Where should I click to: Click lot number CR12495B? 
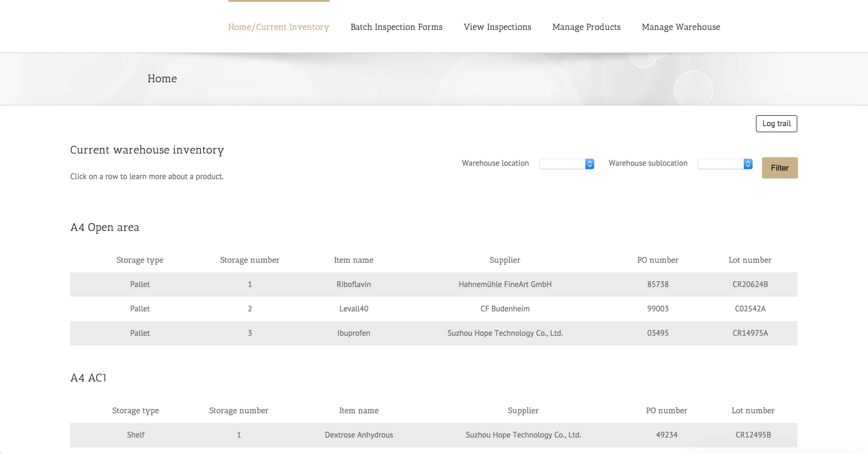click(753, 435)
